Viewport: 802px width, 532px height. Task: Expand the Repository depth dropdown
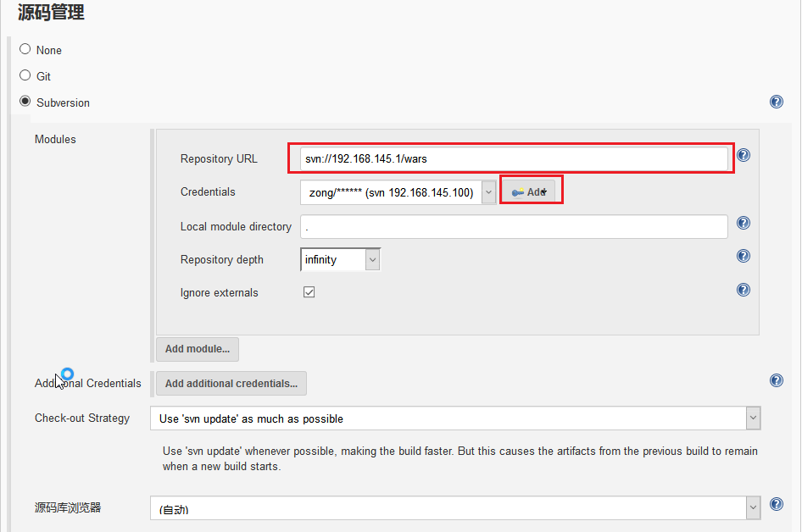coord(341,260)
